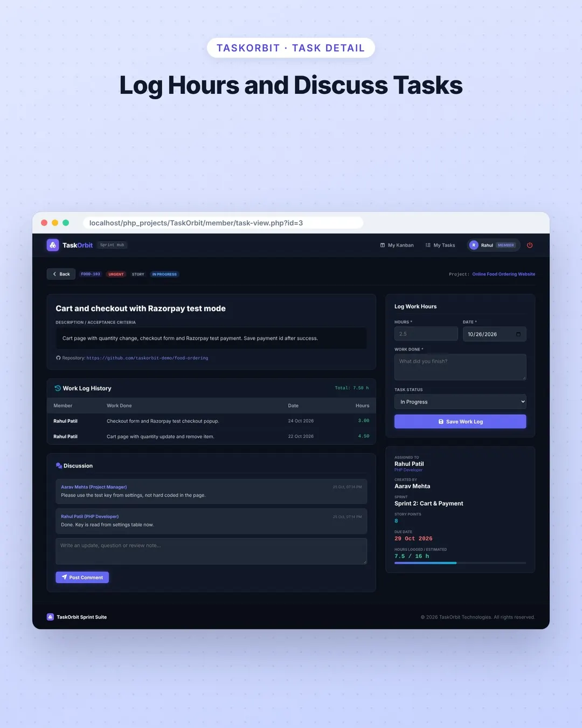Click the story points value 8
This screenshot has width=582, height=728.
pyautogui.click(x=396, y=521)
